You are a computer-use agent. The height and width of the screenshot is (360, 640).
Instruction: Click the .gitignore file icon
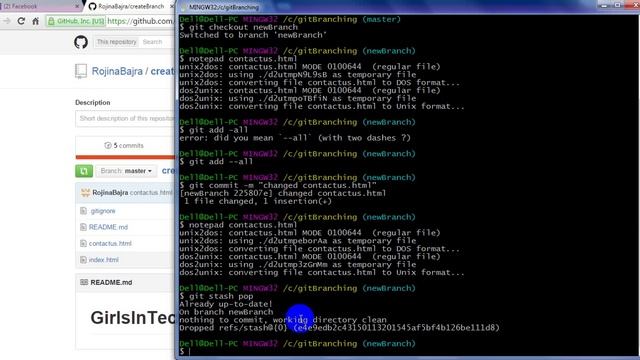point(83,211)
